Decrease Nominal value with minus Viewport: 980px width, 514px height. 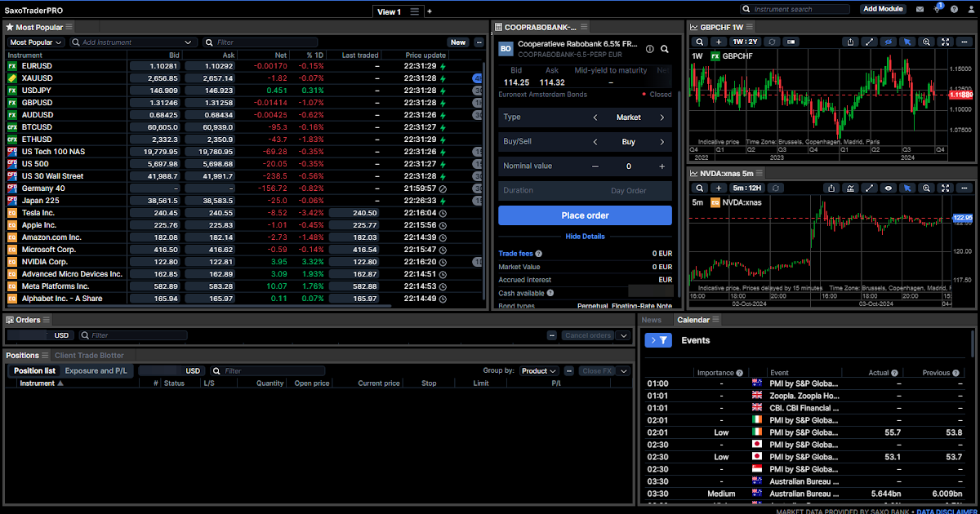pyautogui.click(x=595, y=166)
